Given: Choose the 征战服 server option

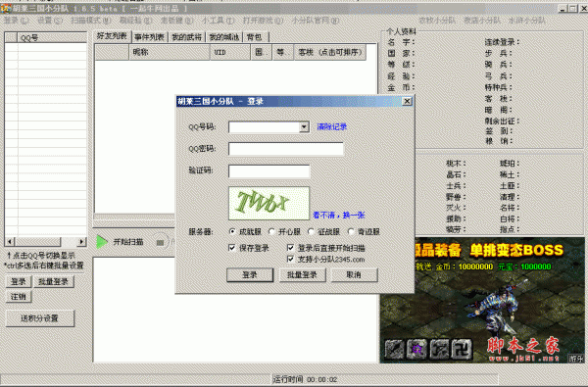Looking at the screenshot, I should 311,232.
